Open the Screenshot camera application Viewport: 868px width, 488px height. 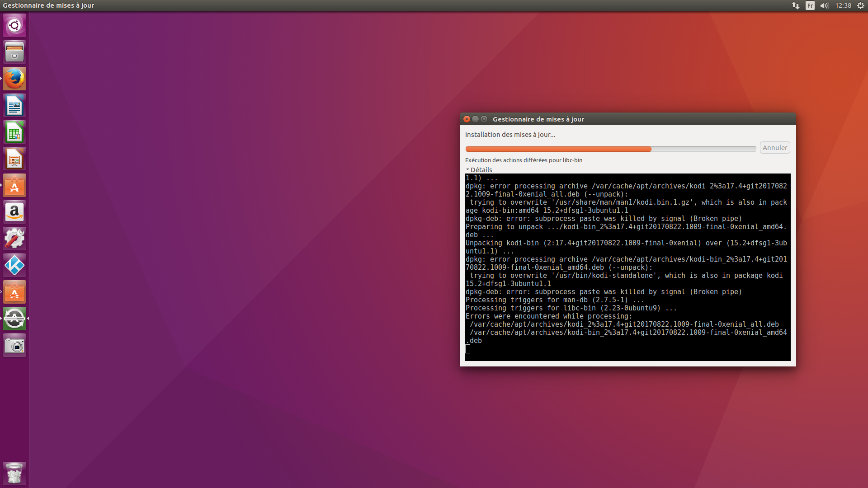pyautogui.click(x=14, y=346)
